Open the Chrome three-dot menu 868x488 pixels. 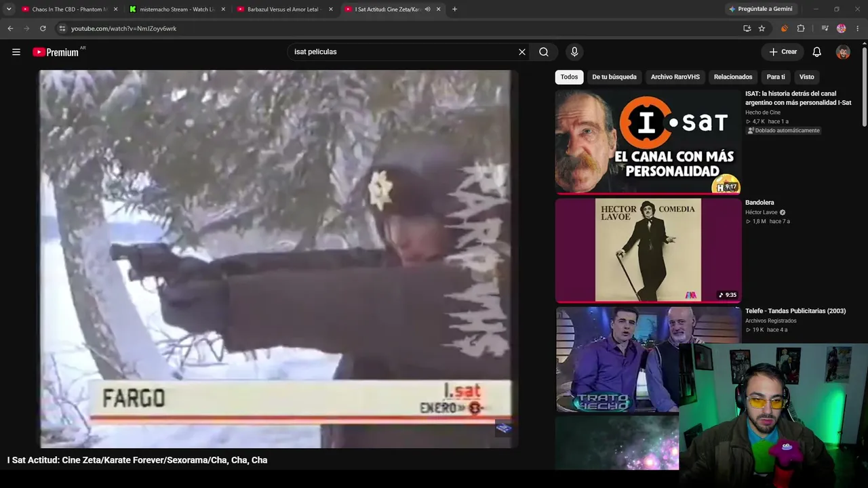[x=858, y=28]
